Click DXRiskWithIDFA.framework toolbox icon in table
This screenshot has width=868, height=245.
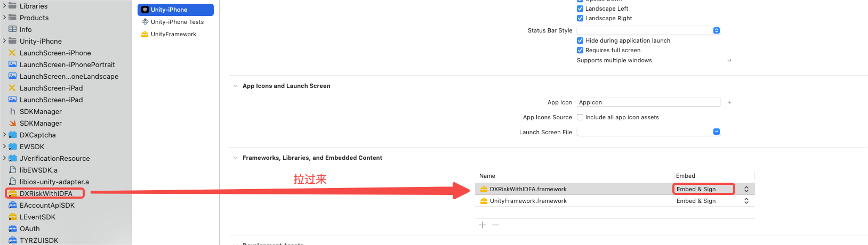click(x=484, y=189)
